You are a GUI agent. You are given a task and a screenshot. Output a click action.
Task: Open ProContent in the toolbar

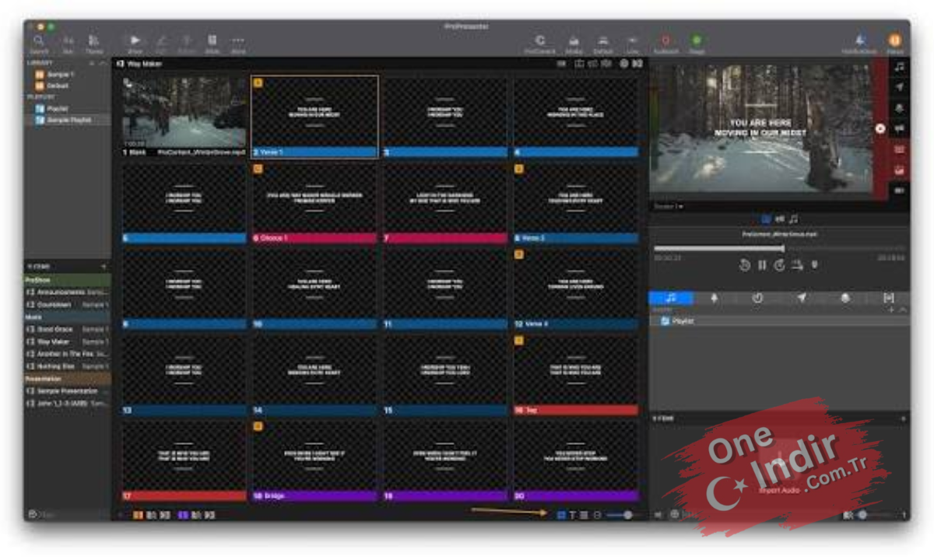[539, 44]
